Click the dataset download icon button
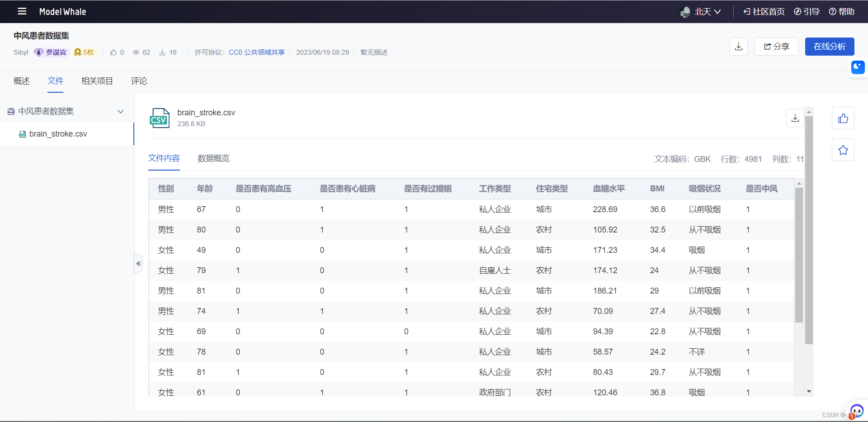Image resolution: width=868 pixels, height=422 pixels. pyautogui.click(x=739, y=47)
